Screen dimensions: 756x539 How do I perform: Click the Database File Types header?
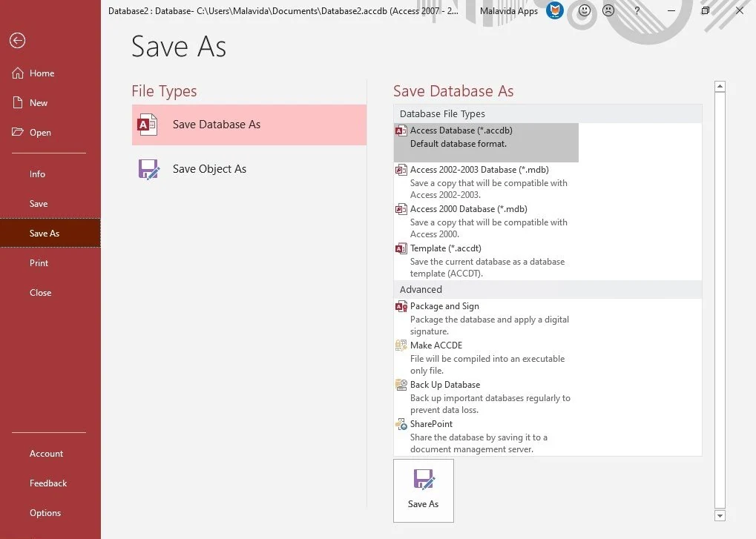(x=442, y=114)
